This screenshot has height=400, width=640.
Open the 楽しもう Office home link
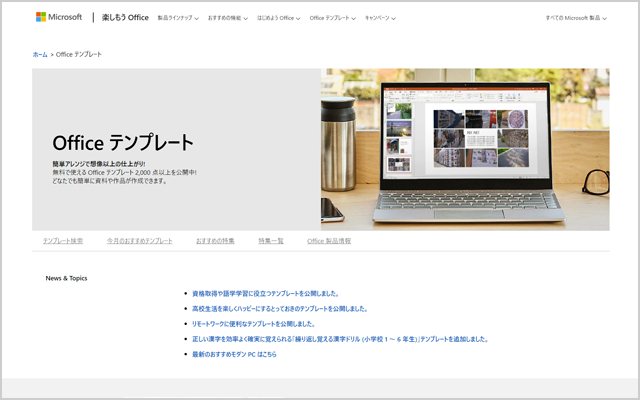click(125, 18)
